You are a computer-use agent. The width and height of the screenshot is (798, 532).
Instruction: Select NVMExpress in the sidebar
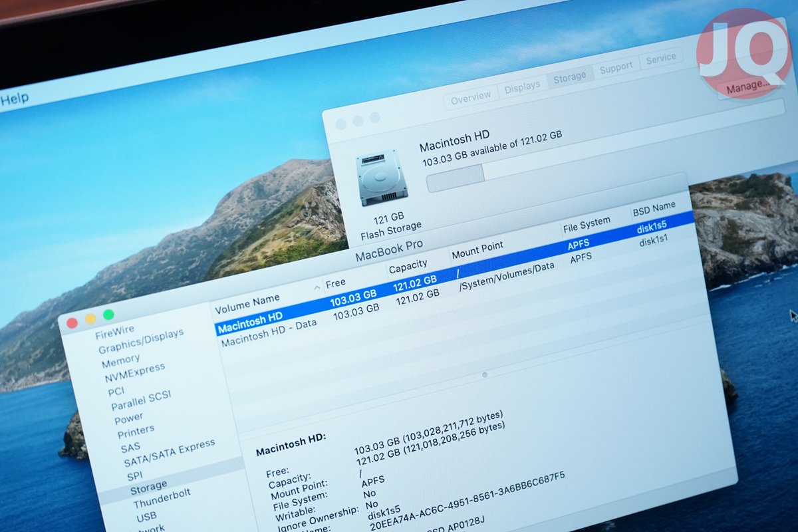coord(134,372)
